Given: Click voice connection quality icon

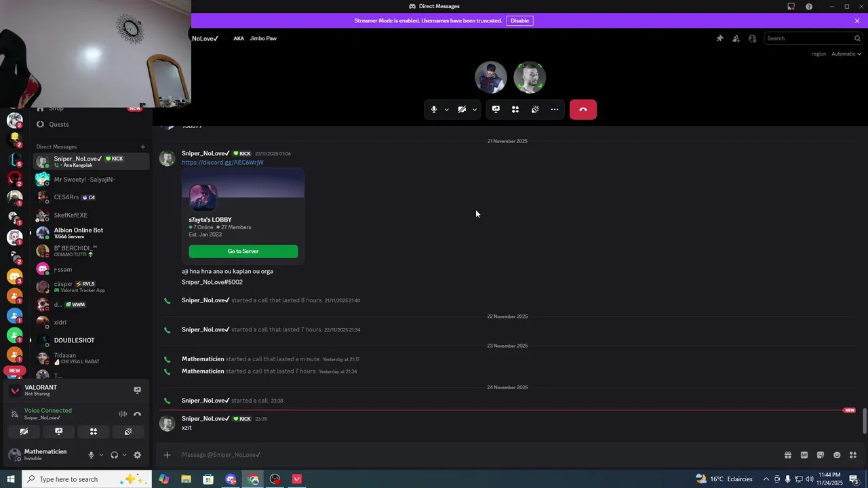Looking at the screenshot, I should click(x=15, y=414).
